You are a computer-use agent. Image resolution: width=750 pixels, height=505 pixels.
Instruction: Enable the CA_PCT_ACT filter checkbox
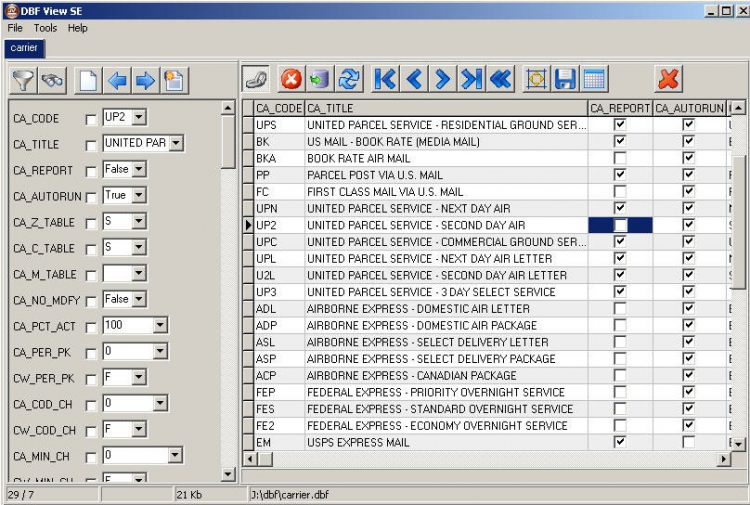coord(90,327)
